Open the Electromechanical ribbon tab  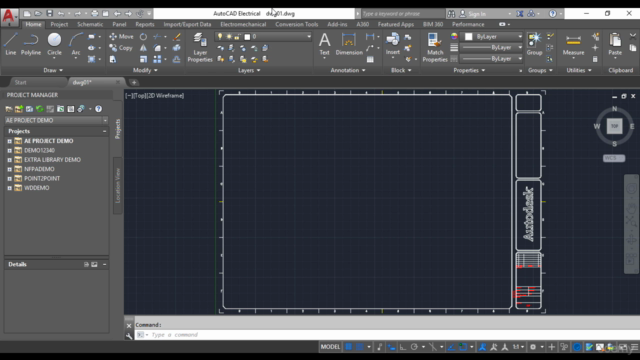[x=243, y=24]
